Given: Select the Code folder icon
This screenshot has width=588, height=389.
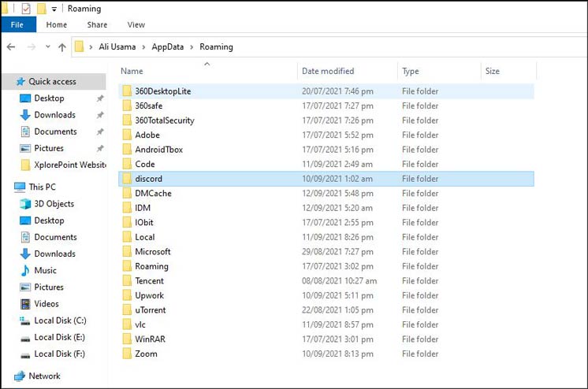Looking at the screenshot, I should (127, 164).
